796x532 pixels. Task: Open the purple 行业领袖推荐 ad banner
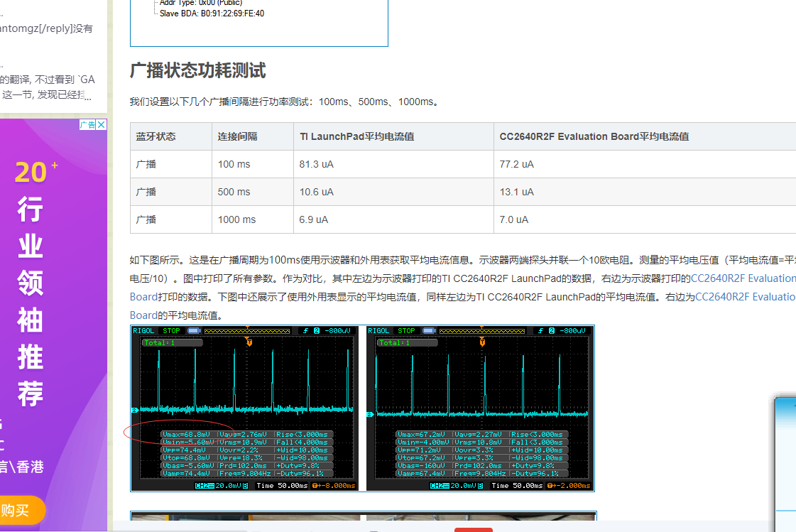pyautogui.click(x=53, y=325)
